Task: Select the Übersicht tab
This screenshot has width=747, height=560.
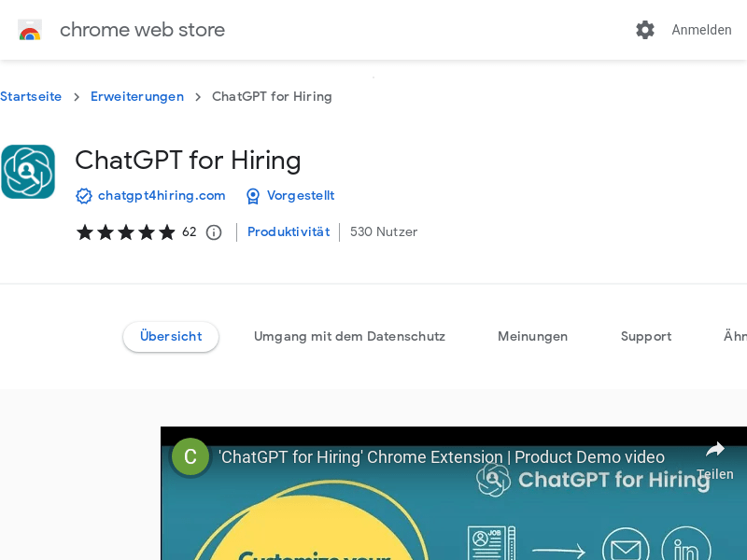Action: coord(171,337)
